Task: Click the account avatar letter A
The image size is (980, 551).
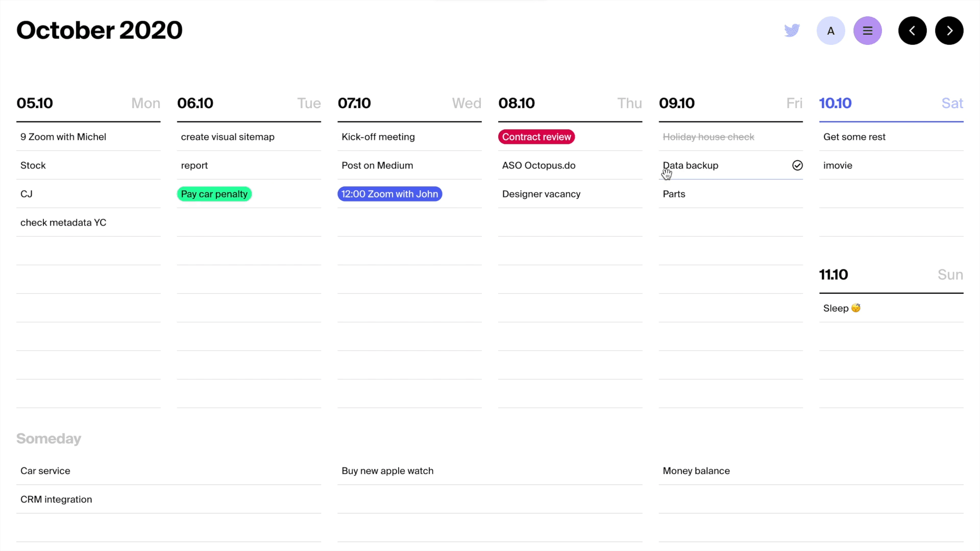Action: click(830, 31)
